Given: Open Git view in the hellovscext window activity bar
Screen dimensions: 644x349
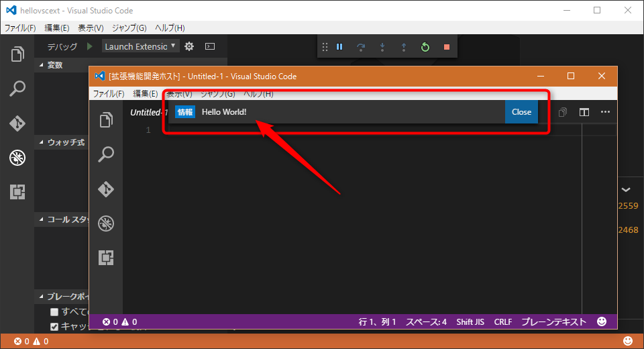Looking at the screenshot, I should (x=17, y=123).
